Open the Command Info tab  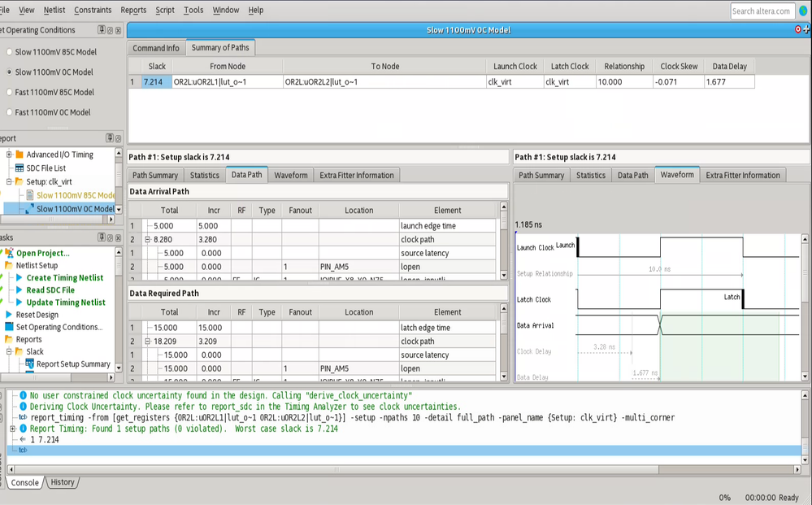coord(156,48)
